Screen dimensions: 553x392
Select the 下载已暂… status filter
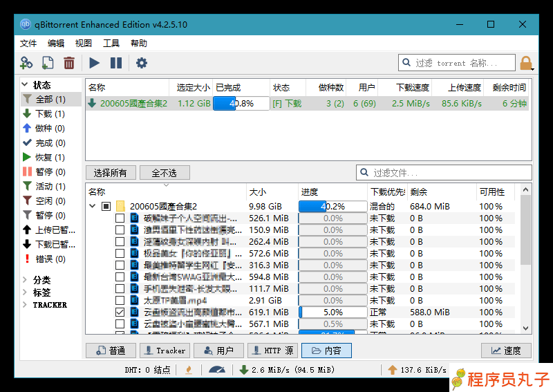pyautogui.click(x=50, y=245)
